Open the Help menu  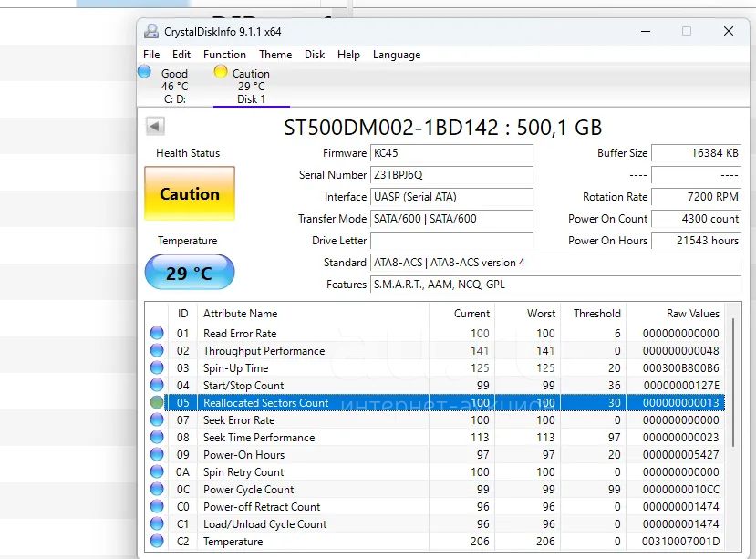click(348, 55)
